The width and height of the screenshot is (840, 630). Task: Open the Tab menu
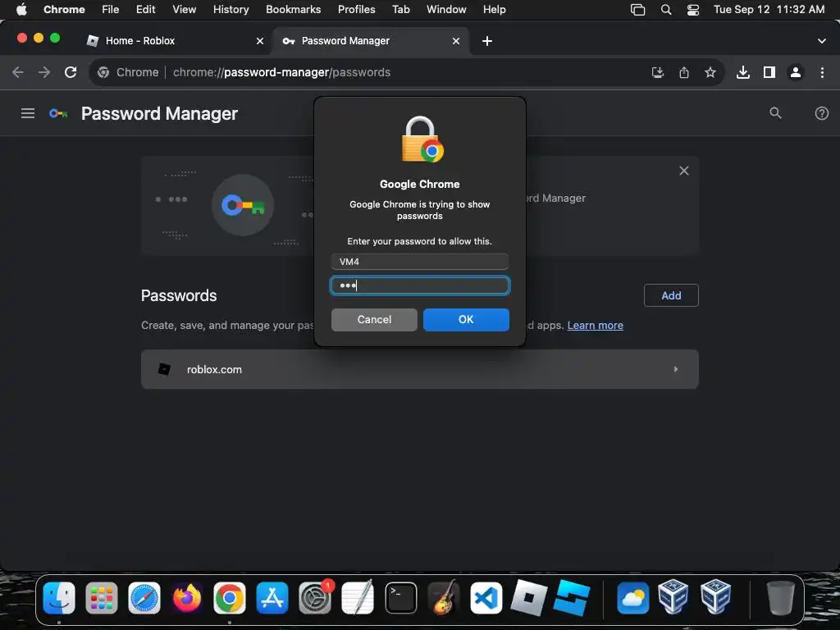pyautogui.click(x=400, y=9)
